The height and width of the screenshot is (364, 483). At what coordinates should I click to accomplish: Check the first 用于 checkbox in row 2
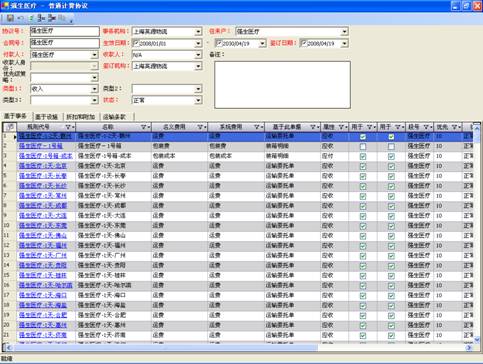[x=363, y=146]
